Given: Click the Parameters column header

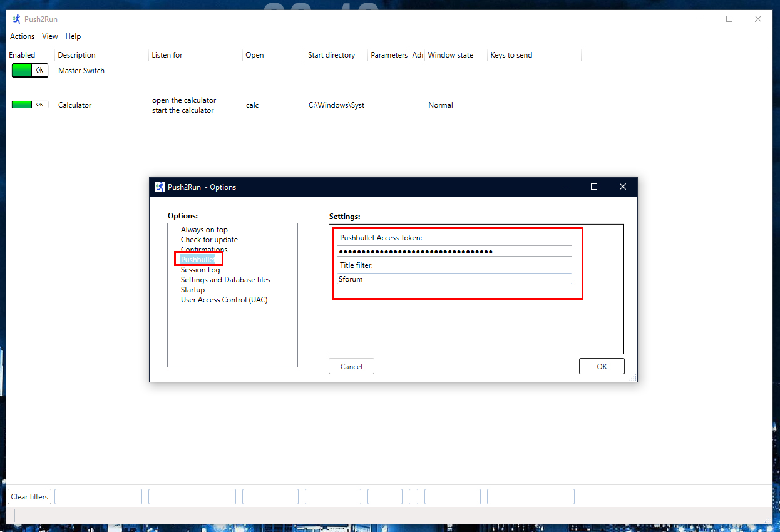Looking at the screenshot, I should (389, 55).
